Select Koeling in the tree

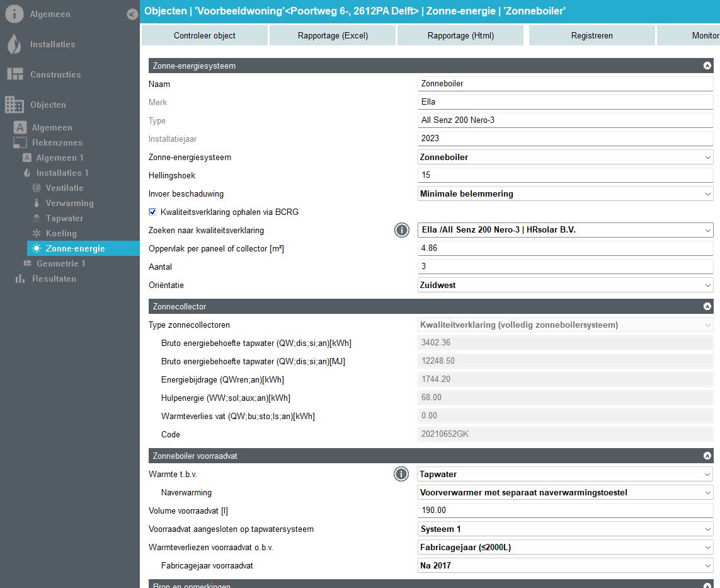(x=61, y=233)
